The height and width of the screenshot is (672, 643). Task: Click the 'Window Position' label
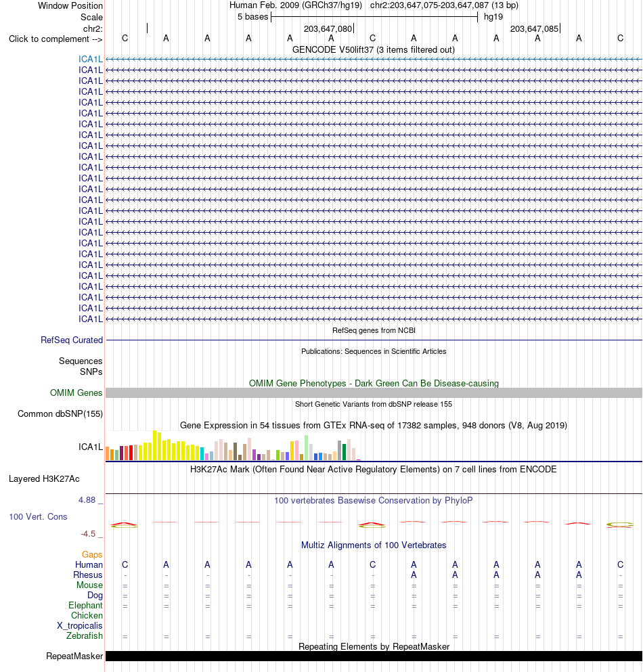pyautogui.click(x=70, y=5)
